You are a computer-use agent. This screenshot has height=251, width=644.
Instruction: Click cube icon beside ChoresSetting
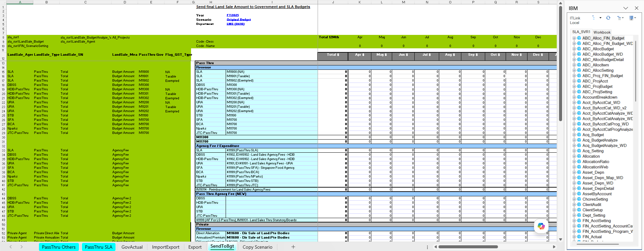(579, 199)
